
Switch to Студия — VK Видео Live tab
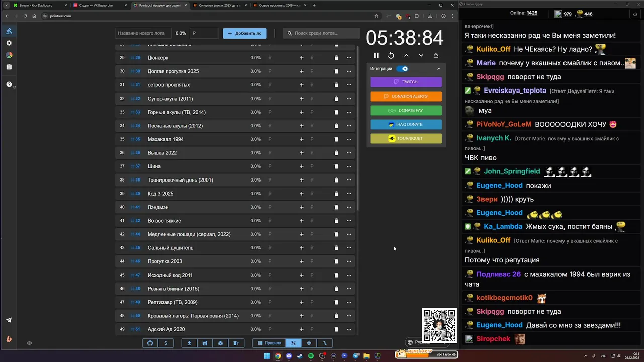(x=99, y=5)
